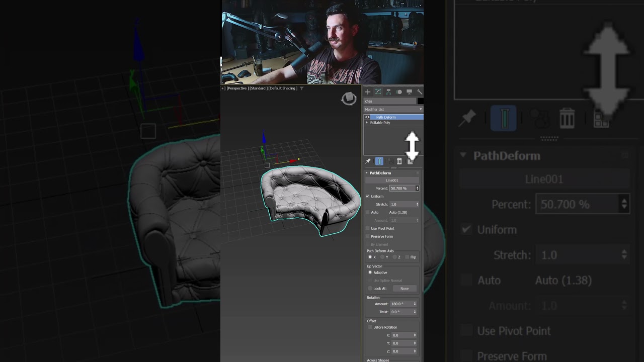Image resolution: width=644 pixels, height=362 pixels.
Task: Click the blue Z axis gizmo arrow
Action: pyautogui.click(x=263, y=138)
